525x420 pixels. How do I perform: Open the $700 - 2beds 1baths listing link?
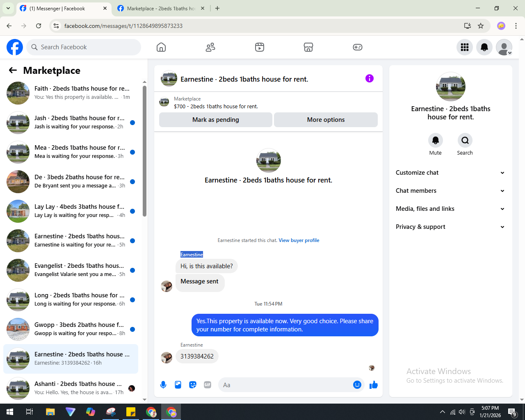(216, 106)
